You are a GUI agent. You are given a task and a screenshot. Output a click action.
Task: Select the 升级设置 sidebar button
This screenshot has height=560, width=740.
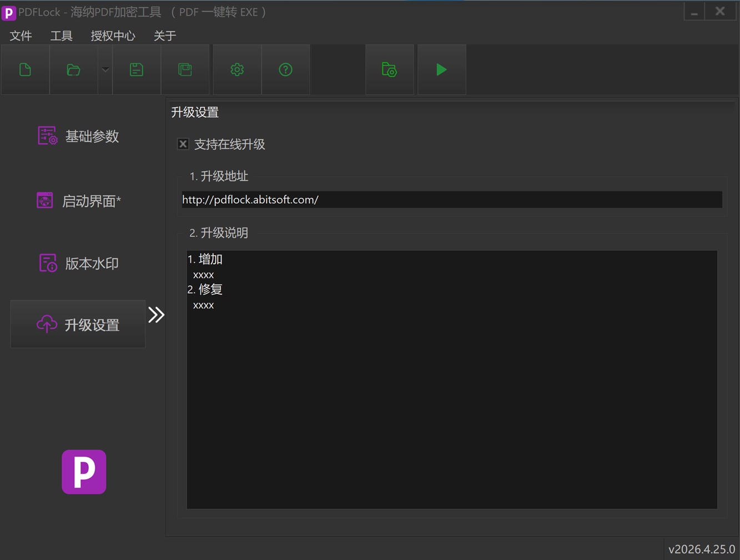pos(78,324)
